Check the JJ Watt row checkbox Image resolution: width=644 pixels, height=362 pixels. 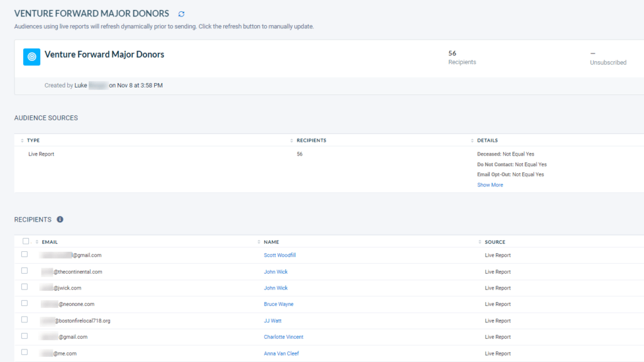(25, 320)
